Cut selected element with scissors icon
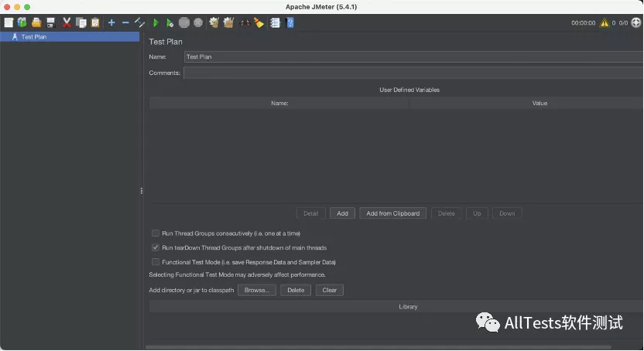The width and height of the screenshot is (644, 351). (66, 22)
